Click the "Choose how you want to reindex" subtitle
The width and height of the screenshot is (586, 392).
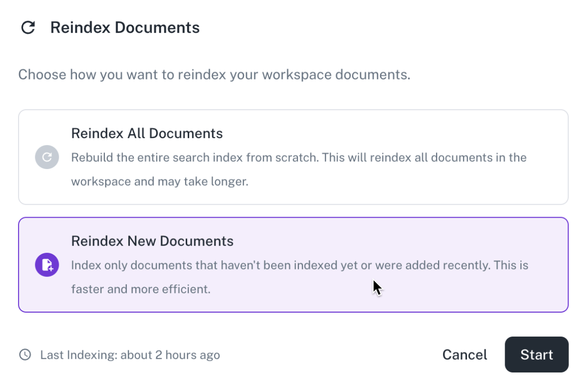pos(214,75)
